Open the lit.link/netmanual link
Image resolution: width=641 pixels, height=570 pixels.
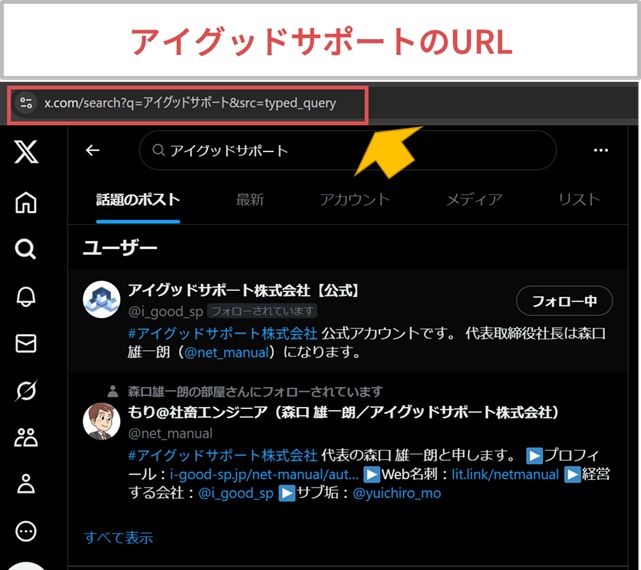(x=505, y=474)
